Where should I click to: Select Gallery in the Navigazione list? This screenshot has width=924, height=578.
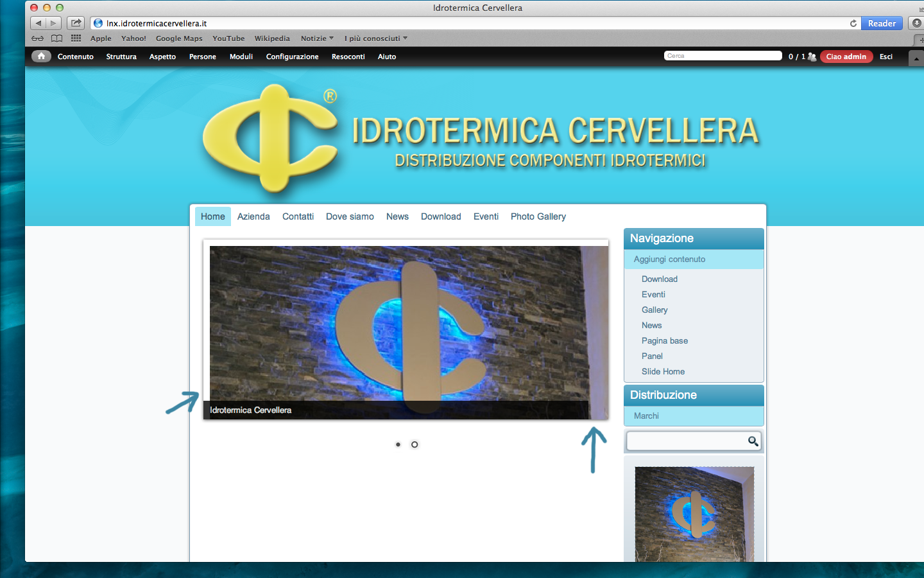654,310
